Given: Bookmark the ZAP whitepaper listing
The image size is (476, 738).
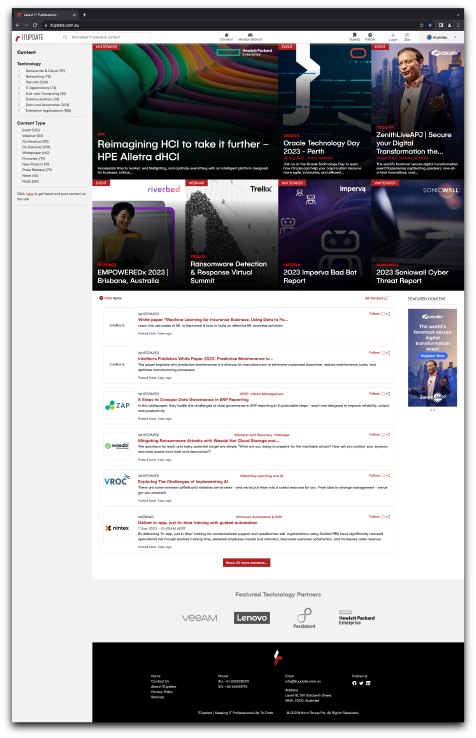Looking at the screenshot, I should (x=383, y=393).
